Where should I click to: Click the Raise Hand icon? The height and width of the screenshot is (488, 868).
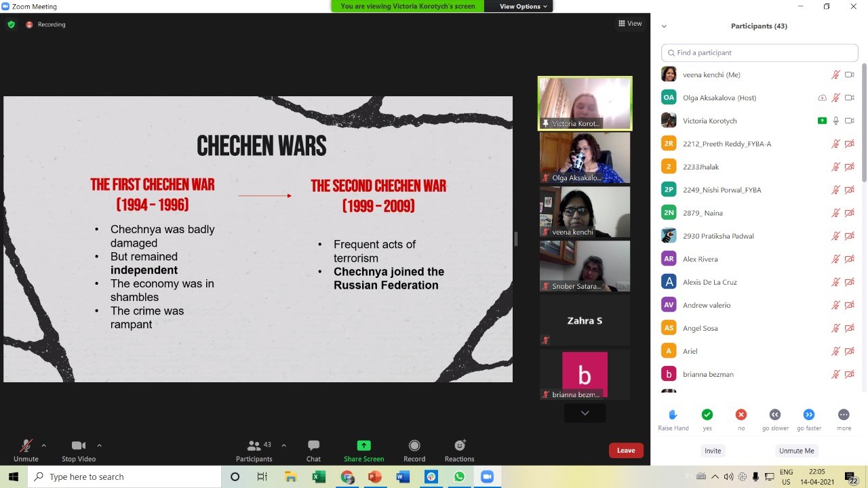click(x=673, y=415)
